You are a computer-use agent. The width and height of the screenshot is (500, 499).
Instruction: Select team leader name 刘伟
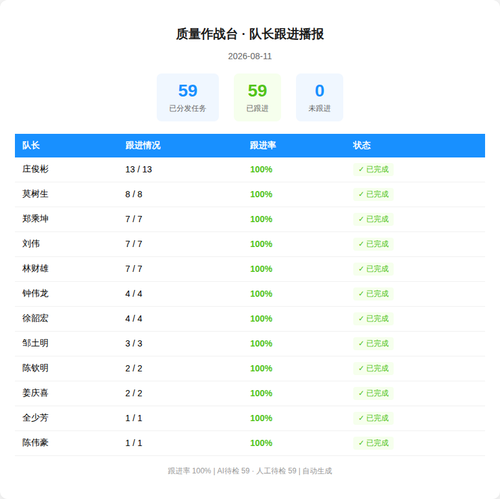(31, 244)
